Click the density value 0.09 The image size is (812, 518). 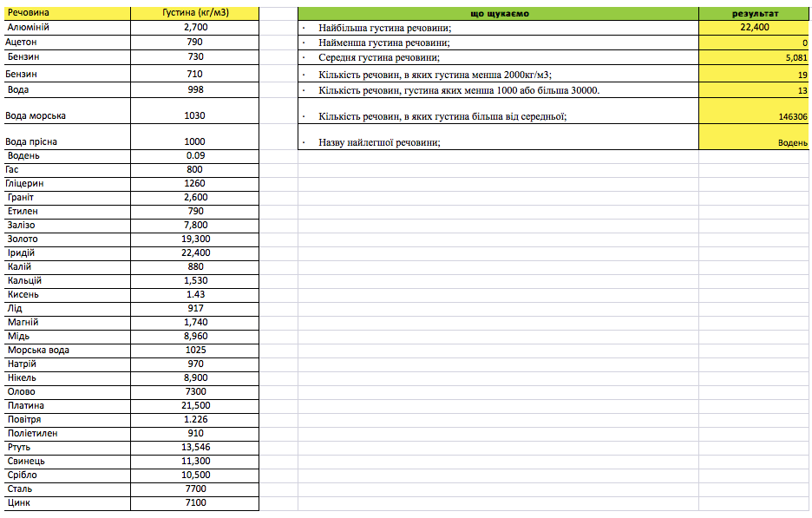(x=195, y=156)
